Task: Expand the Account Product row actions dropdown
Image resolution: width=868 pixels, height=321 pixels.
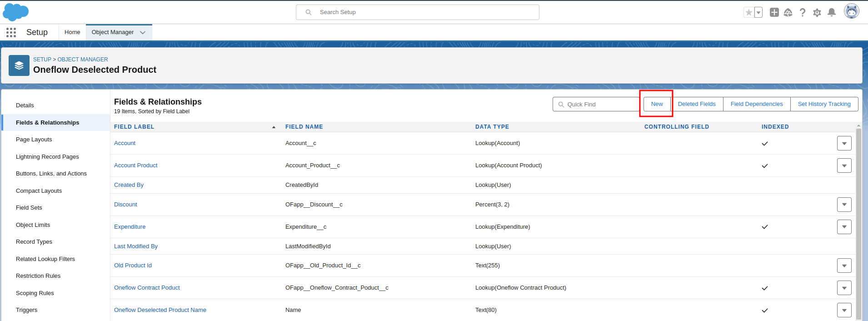Action: [x=844, y=166]
